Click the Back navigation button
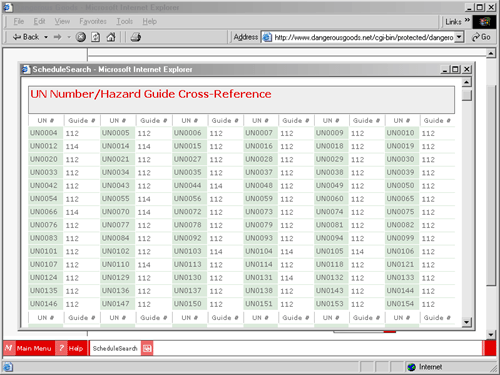Viewport: 500px width, 375px height. click(x=26, y=37)
